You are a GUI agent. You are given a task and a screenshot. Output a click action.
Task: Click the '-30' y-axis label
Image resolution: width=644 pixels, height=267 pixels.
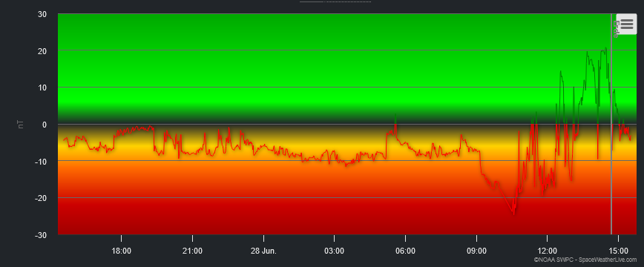[41, 235]
